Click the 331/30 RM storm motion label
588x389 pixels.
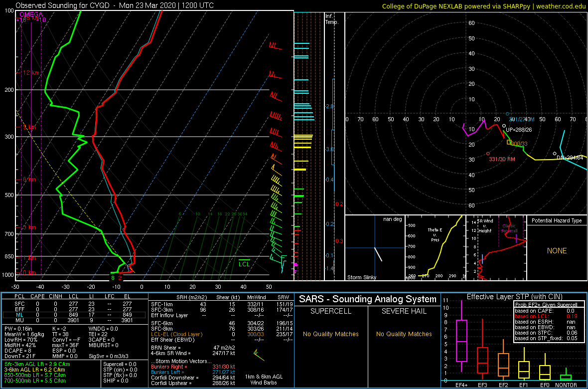point(502,159)
